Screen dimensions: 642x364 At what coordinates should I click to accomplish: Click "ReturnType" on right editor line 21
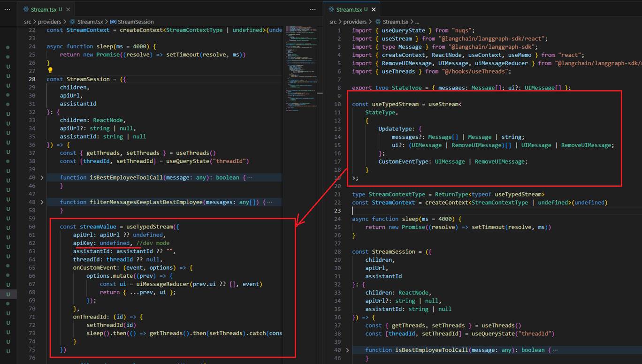(x=451, y=194)
